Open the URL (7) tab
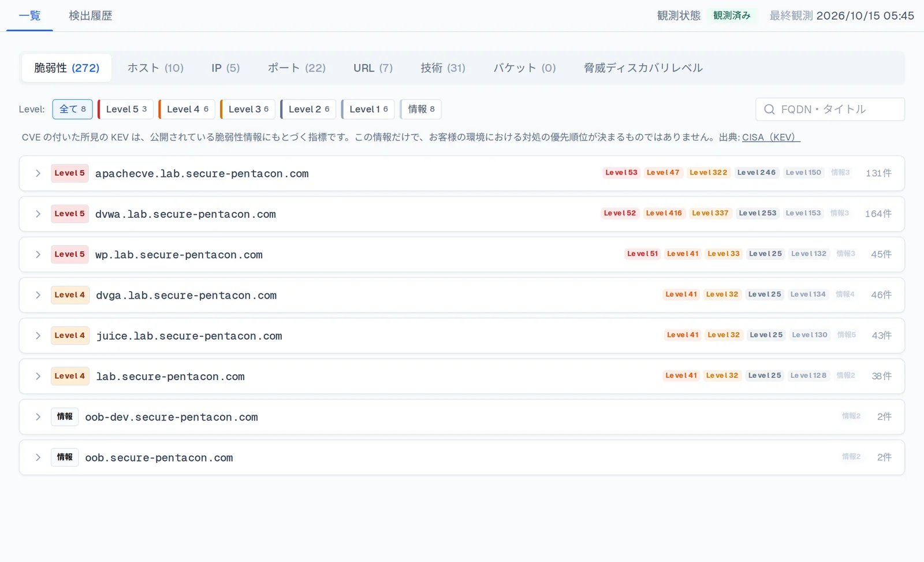Image resolution: width=924 pixels, height=562 pixels. click(x=373, y=68)
